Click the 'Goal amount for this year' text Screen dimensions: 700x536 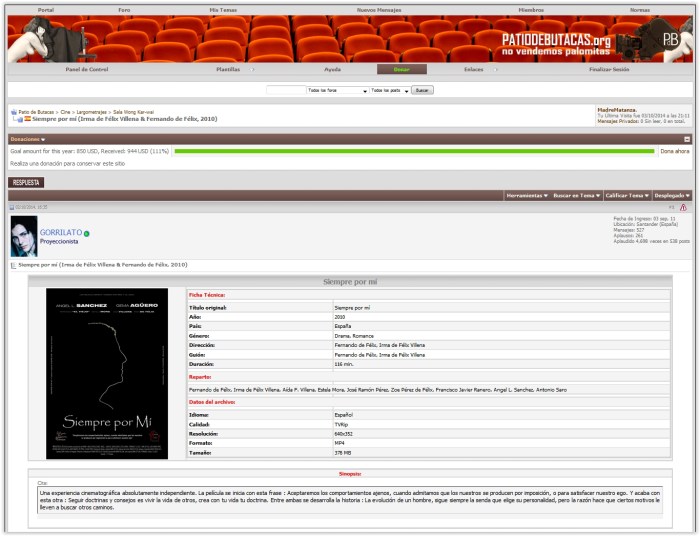tap(90, 151)
